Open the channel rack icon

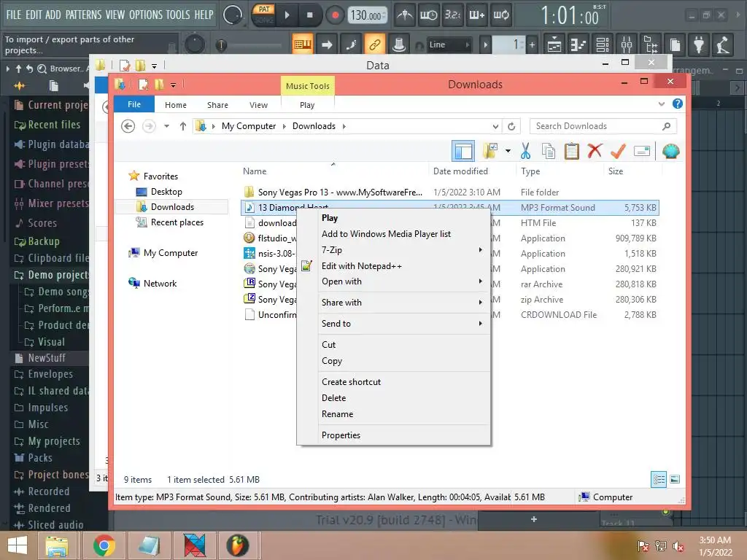[x=603, y=44]
